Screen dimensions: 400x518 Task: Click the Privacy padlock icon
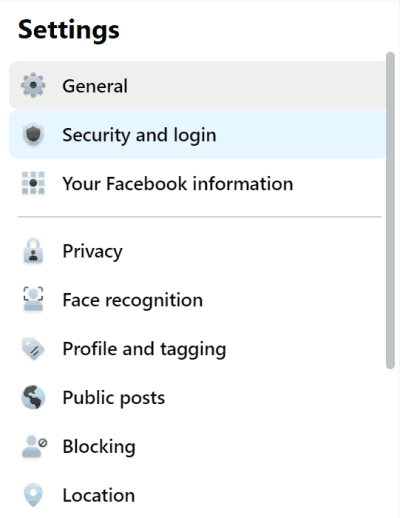pos(33,251)
